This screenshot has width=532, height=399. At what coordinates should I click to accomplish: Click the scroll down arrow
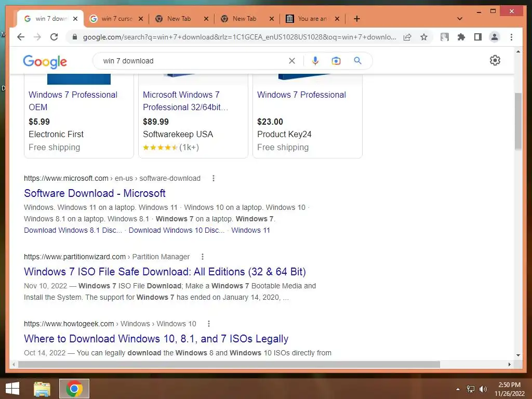pyautogui.click(x=518, y=355)
